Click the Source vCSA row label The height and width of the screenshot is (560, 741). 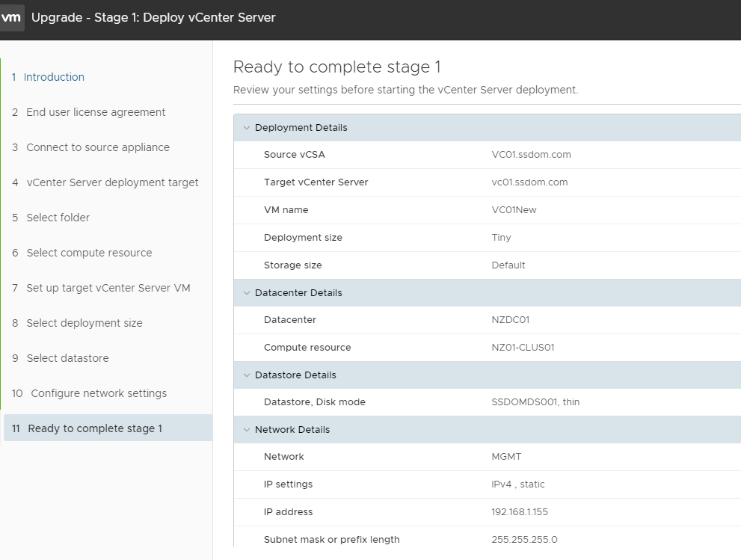point(295,155)
